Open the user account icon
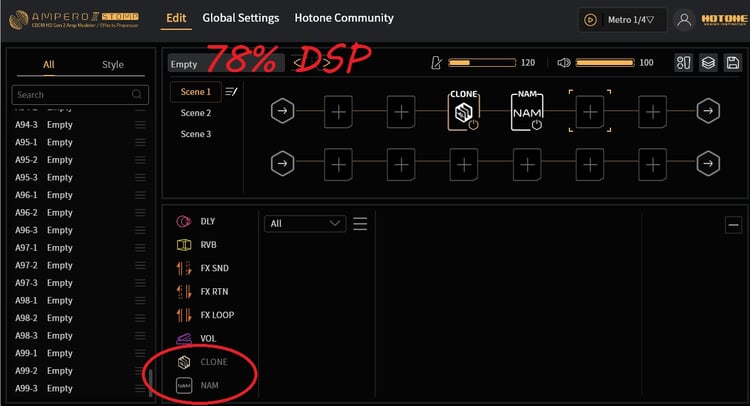 tap(684, 20)
